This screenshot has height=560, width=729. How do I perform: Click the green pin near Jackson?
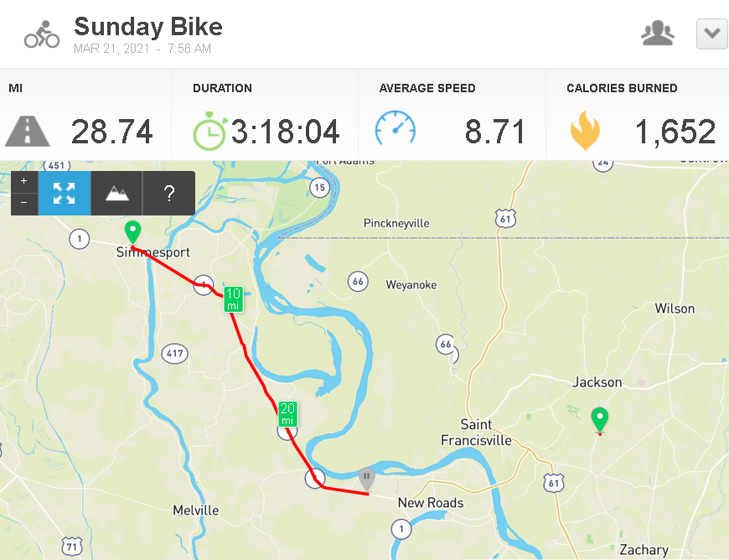[x=599, y=419]
